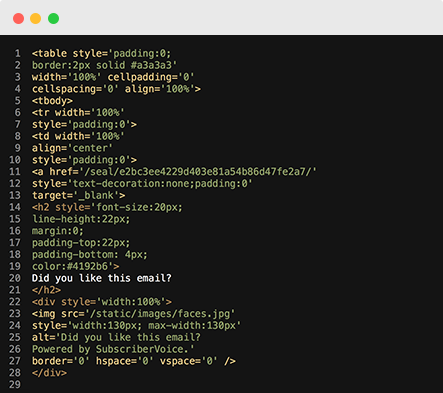Screen dimensions: 443x393
Task: Click the '<tr width='100%'' line
Action: (x=78, y=112)
